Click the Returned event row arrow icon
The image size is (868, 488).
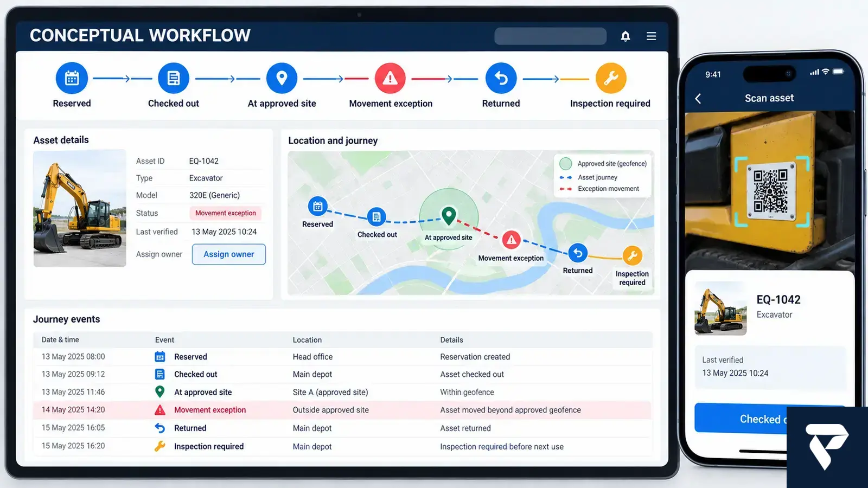point(160,428)
